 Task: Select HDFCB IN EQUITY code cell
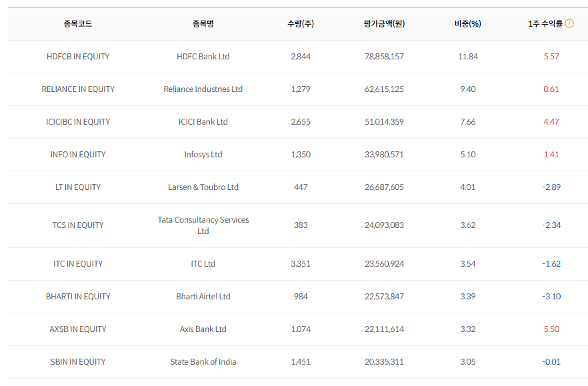coord(78,57)
